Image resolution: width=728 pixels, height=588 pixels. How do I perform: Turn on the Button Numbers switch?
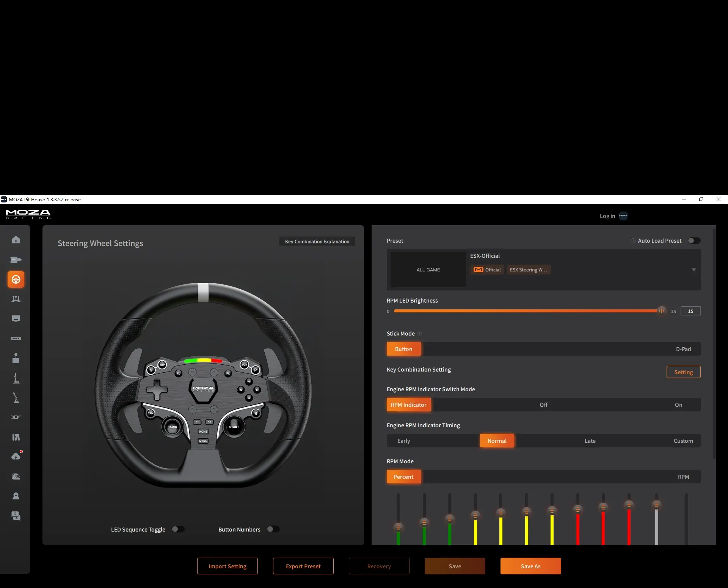273,529
